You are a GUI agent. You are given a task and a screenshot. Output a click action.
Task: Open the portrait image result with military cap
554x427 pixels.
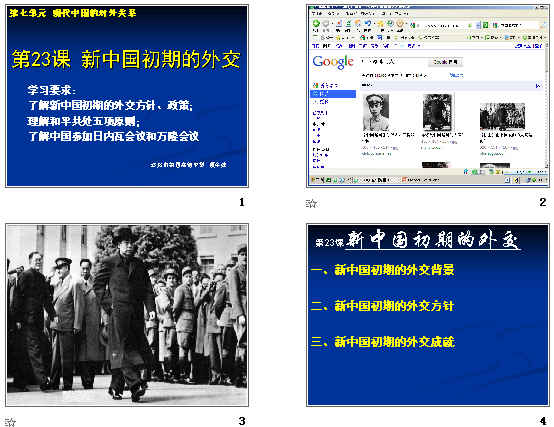[376, 112]
